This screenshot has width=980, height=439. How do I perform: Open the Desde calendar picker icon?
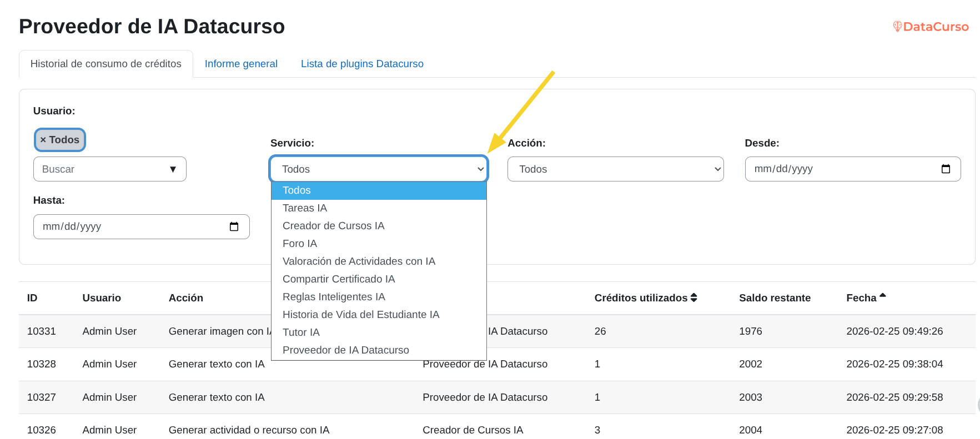946,169
